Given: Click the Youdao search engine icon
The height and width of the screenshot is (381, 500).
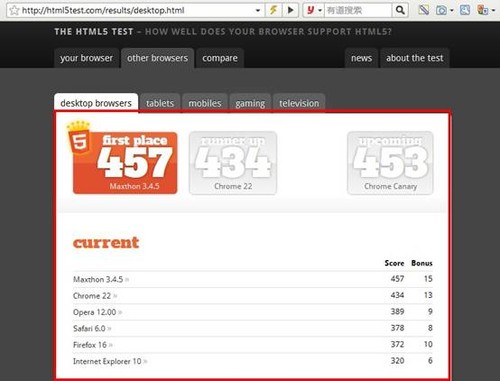Looking at the screenshot, I should point(310,10).
